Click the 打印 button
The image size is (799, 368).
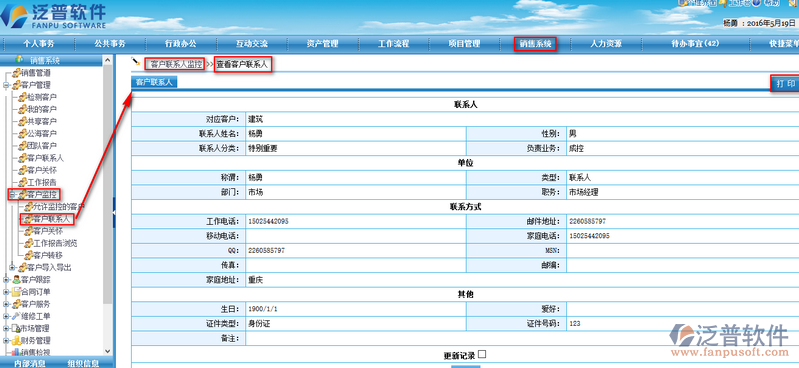point(785,83)
